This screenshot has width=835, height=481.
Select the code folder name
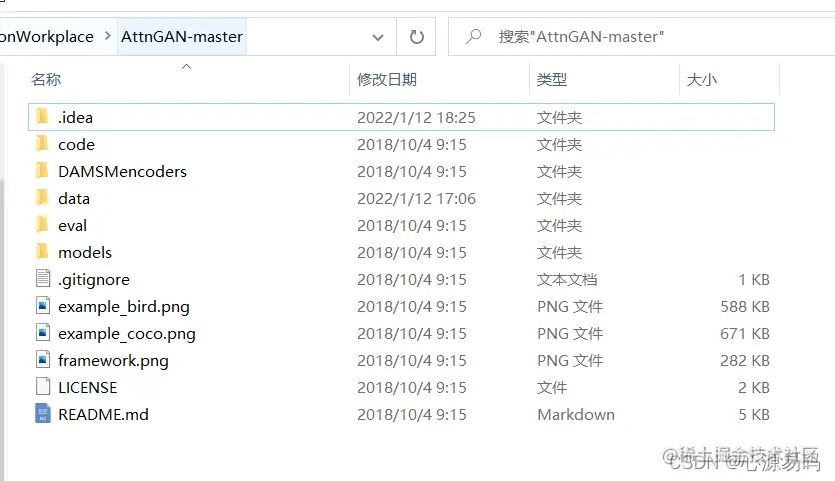76,144
